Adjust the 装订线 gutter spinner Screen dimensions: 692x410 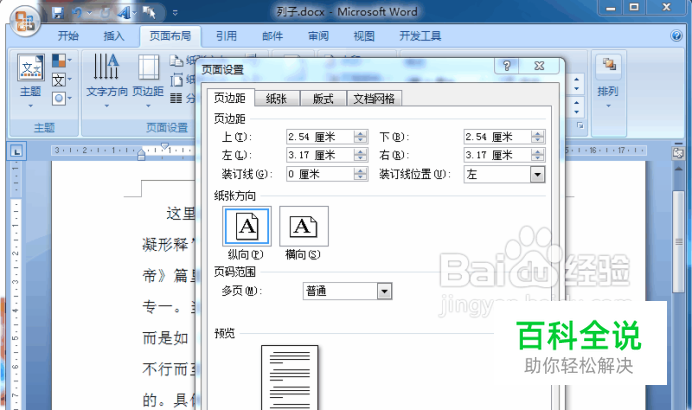coord(360,174)
